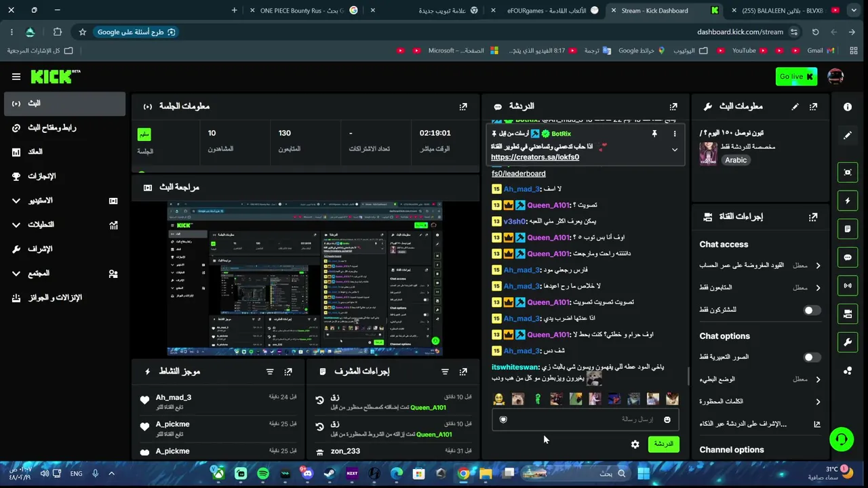
Task: Toggle activity feed lightning widget icon
Action: tap(848, 201)
